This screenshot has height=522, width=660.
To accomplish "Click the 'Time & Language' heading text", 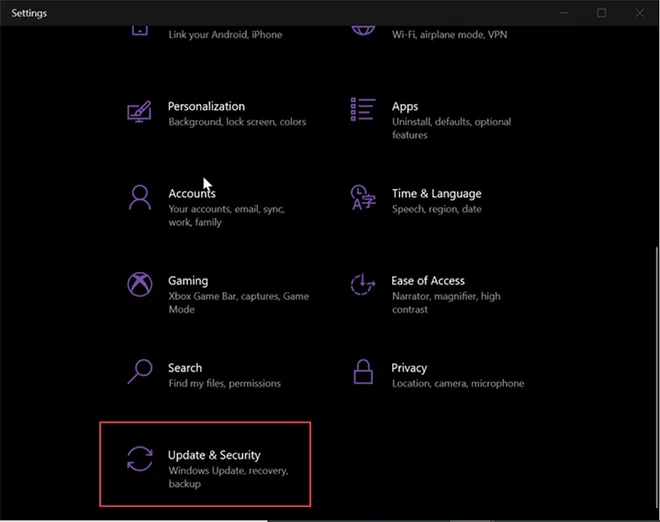I will pyautogui.click(x=436, y=193).
